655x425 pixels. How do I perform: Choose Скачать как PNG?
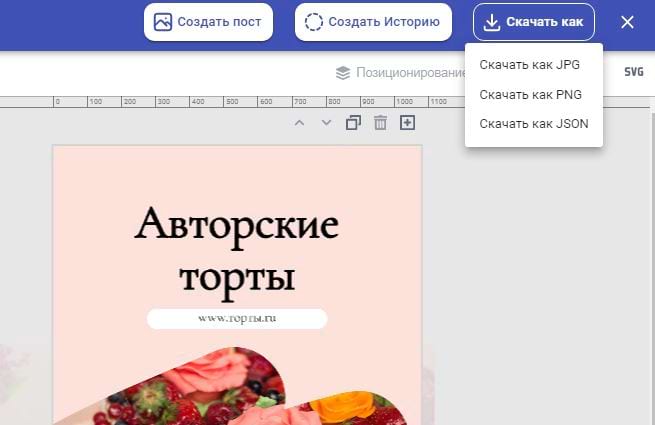tap(533, 94)
